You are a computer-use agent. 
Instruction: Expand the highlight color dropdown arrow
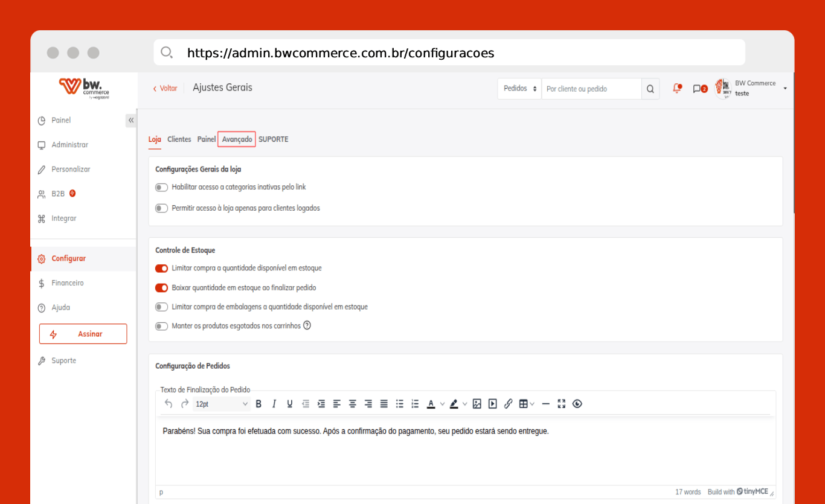[x=464, y=404]
